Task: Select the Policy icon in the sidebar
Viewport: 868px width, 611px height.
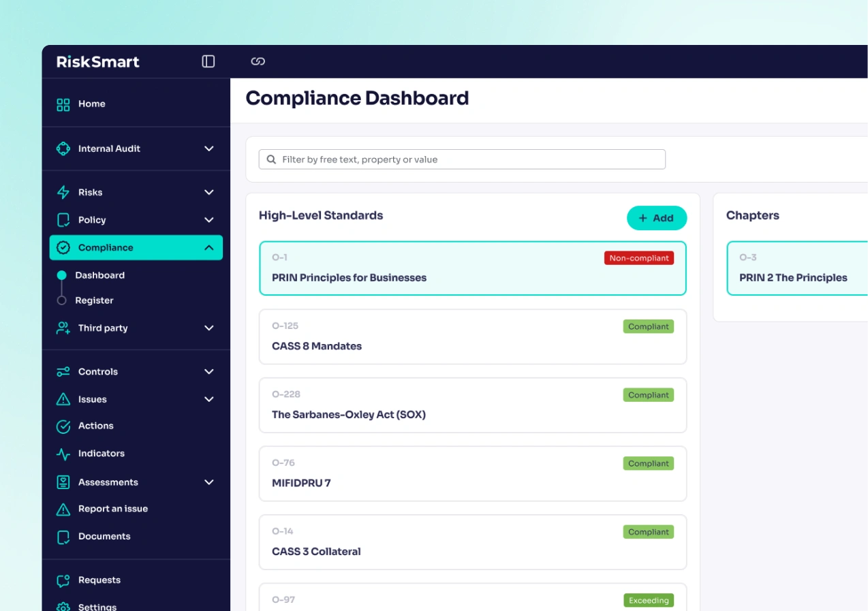Action: tap(63, 219)
